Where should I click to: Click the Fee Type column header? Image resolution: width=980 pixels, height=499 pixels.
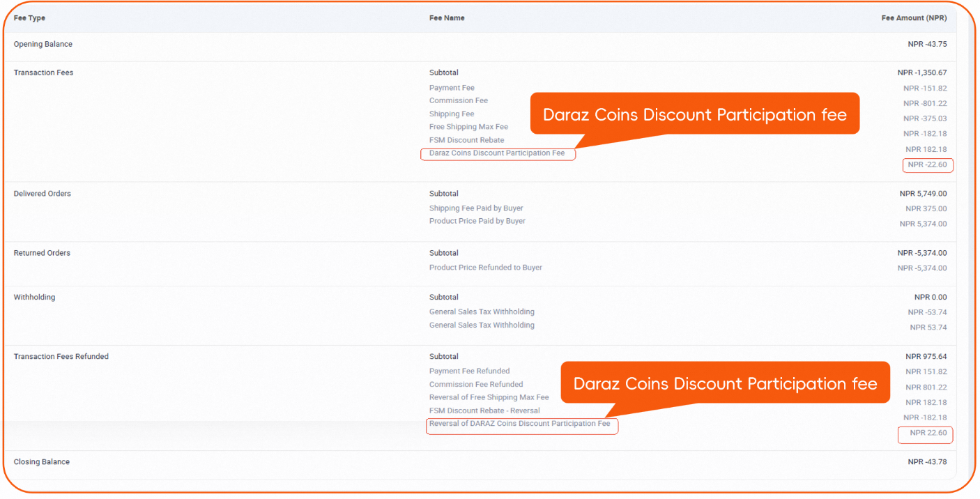coord(29,18)
